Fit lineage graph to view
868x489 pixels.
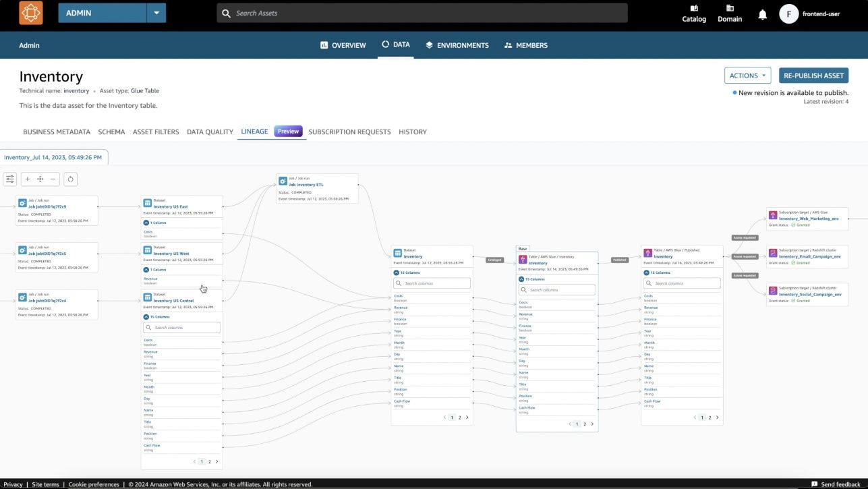40,179
